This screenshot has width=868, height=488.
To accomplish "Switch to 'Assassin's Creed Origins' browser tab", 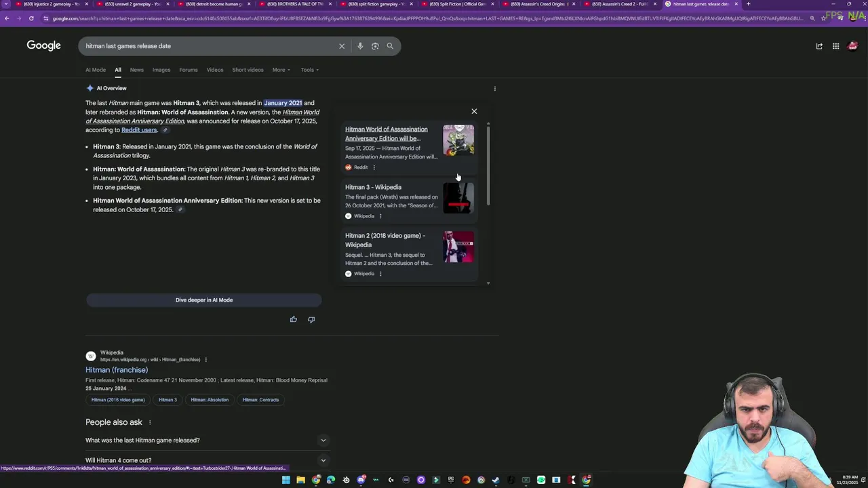I will click(538, 4).
